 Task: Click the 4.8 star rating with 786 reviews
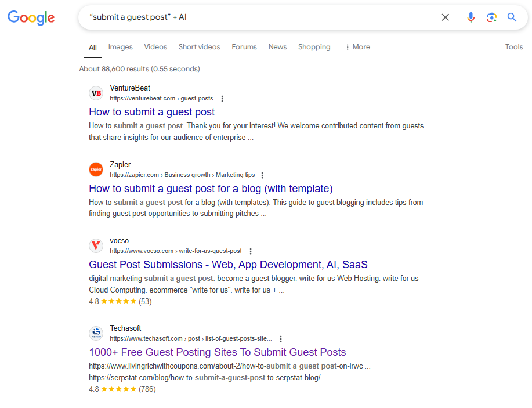[122, 389]
